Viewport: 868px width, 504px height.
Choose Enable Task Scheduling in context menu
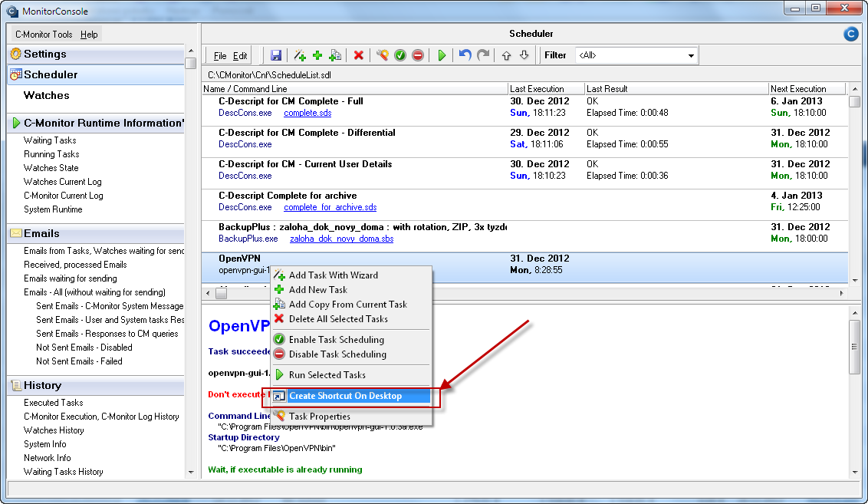click(351, 340)
